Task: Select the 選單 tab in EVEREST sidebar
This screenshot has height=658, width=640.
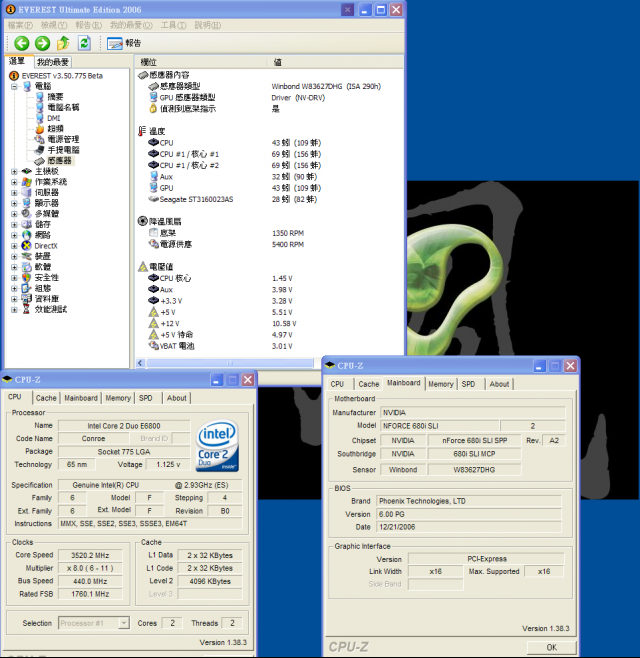Action: coord(17,61)
